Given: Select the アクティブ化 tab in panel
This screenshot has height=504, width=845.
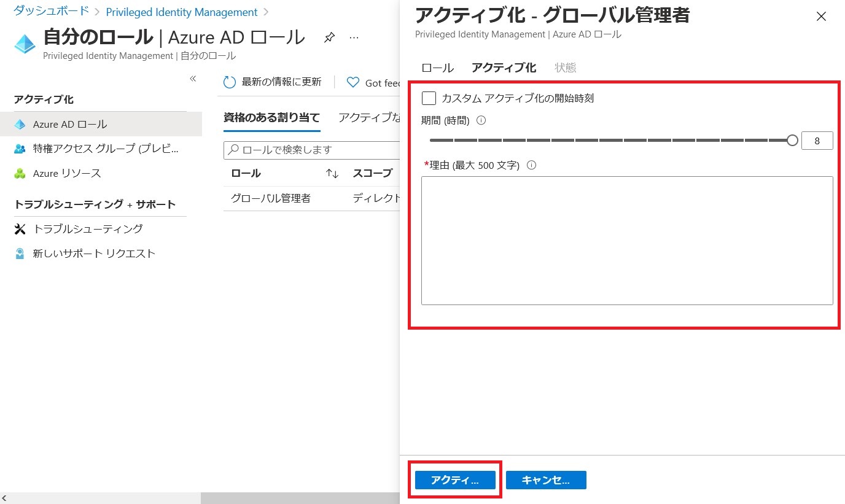Looking at the screenshot, I should [504, 68].
